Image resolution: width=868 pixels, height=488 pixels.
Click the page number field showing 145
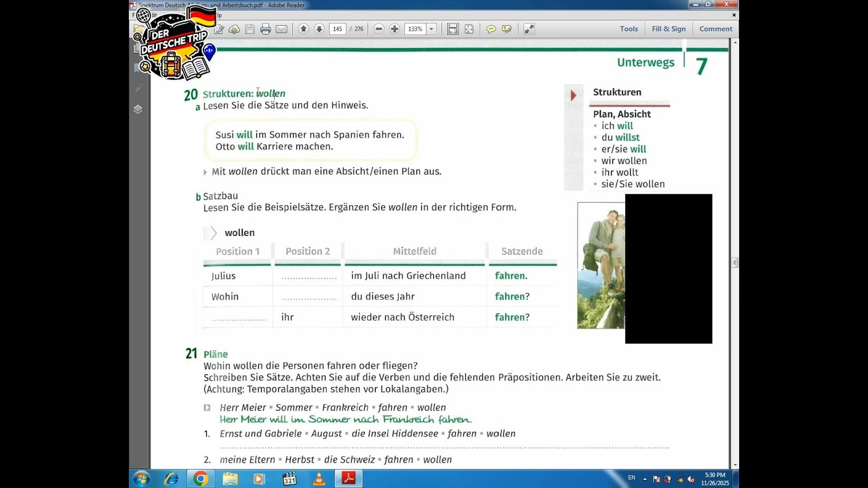point(338,29)
